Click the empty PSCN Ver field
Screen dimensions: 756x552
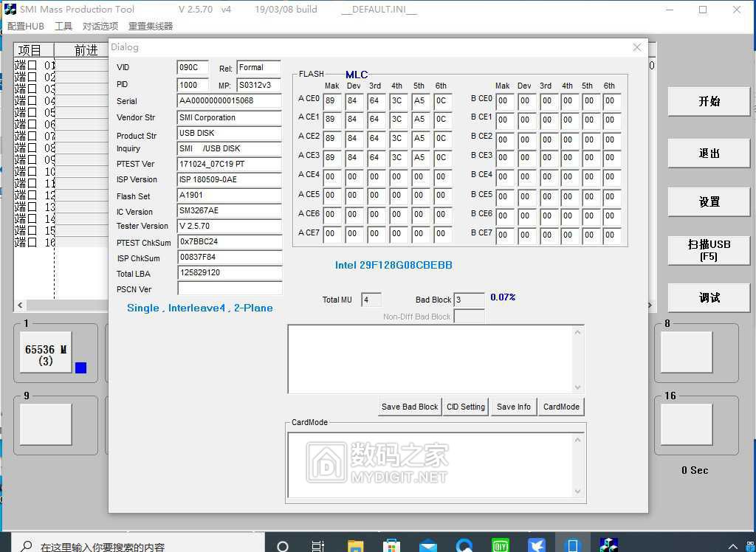pos(230,289)
